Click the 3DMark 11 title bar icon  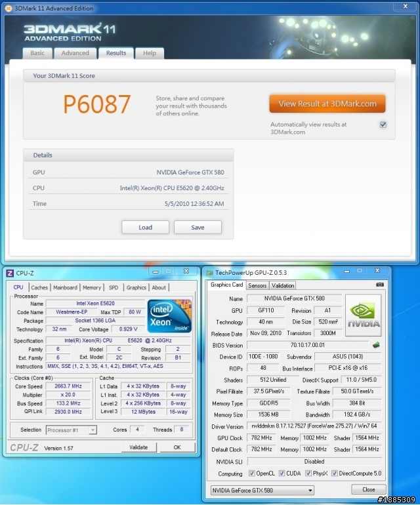pyautogui.click(x=9, y=9)
